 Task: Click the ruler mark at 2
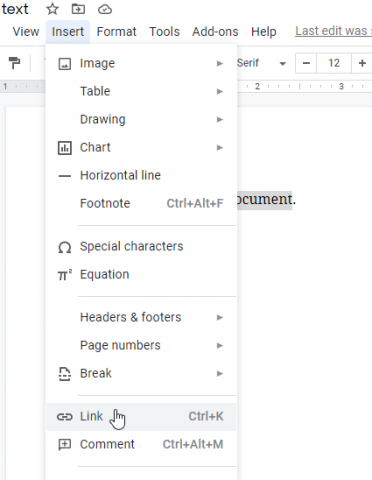tap(257, 86)
